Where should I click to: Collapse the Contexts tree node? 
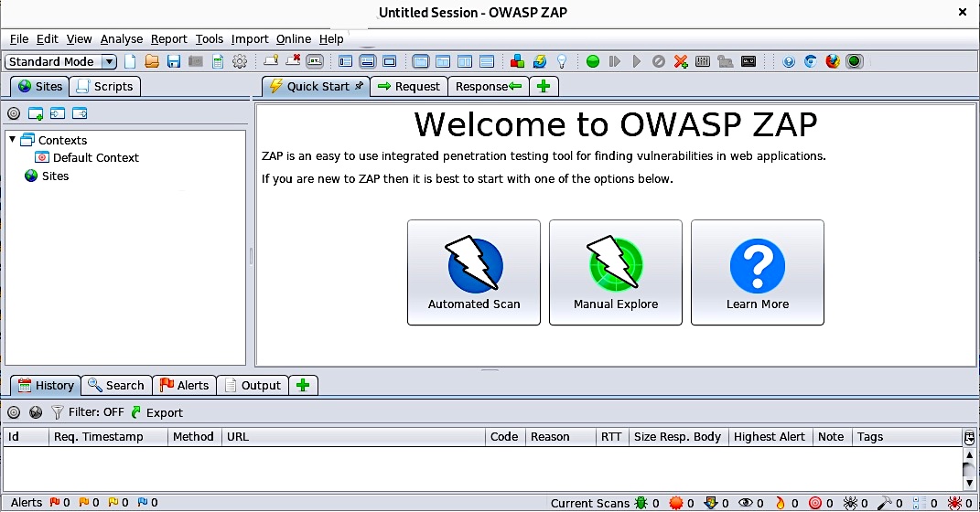click(x=12, y=140)
